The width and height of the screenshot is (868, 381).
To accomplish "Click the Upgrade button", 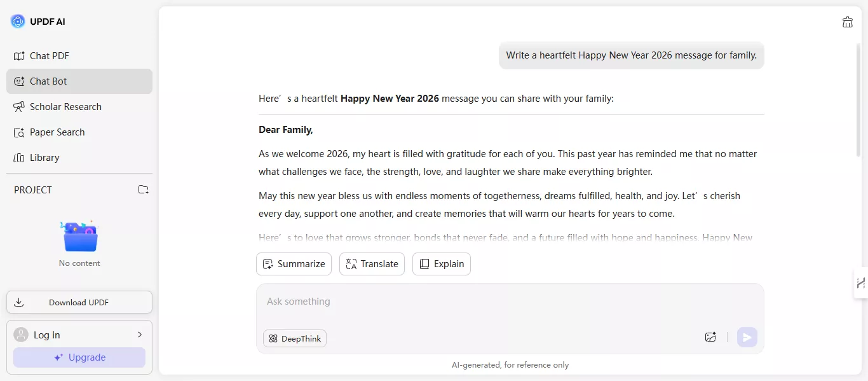I will click(79, 357).
